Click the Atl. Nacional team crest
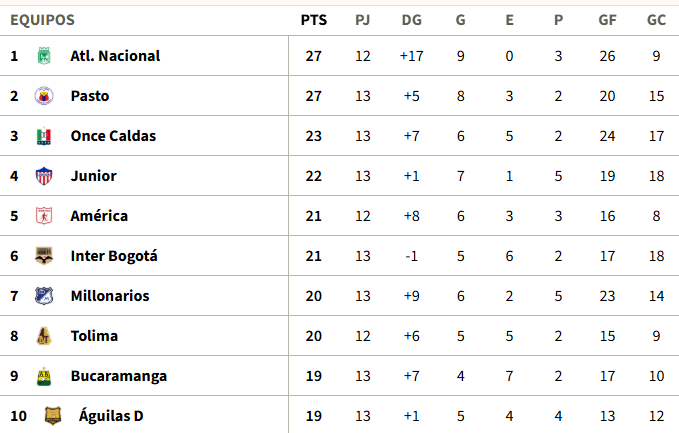The width and height of the screenshot is (679, 433). point(43,56)
